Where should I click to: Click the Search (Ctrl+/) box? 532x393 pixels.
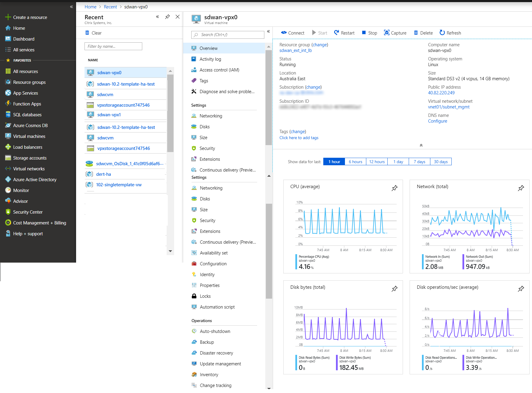[228, 35]
